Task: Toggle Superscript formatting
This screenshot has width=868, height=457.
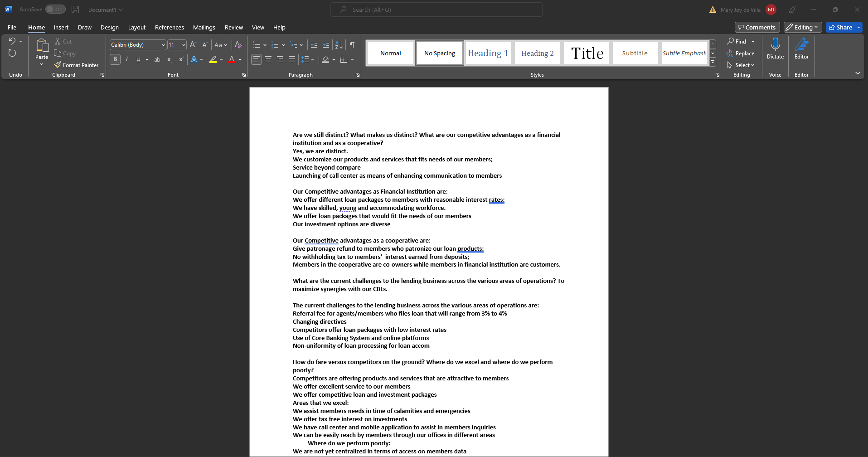Action: pyautogui.click(x=181, y=59)
